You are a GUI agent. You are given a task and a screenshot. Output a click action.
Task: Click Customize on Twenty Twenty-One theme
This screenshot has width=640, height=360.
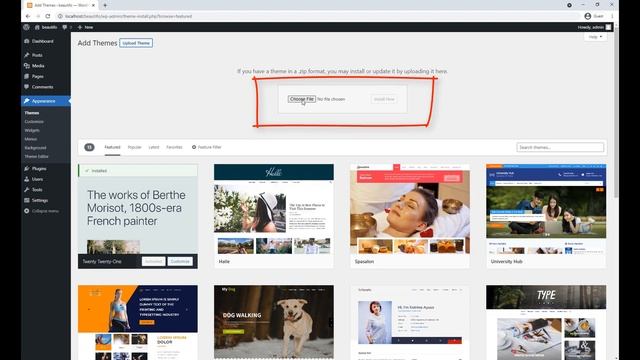coord(180,261)
